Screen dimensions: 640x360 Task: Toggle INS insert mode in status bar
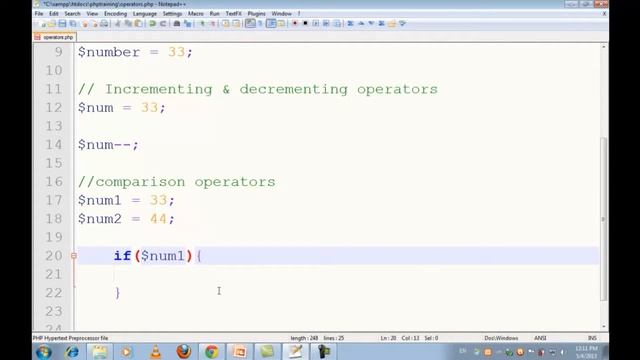pos(592,338)
